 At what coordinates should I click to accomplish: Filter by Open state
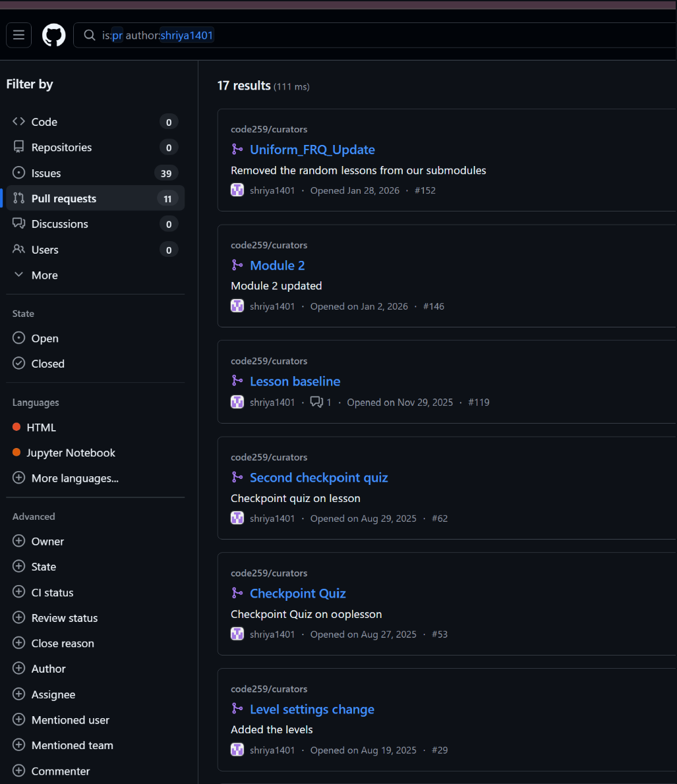click(x=45, y=338)
